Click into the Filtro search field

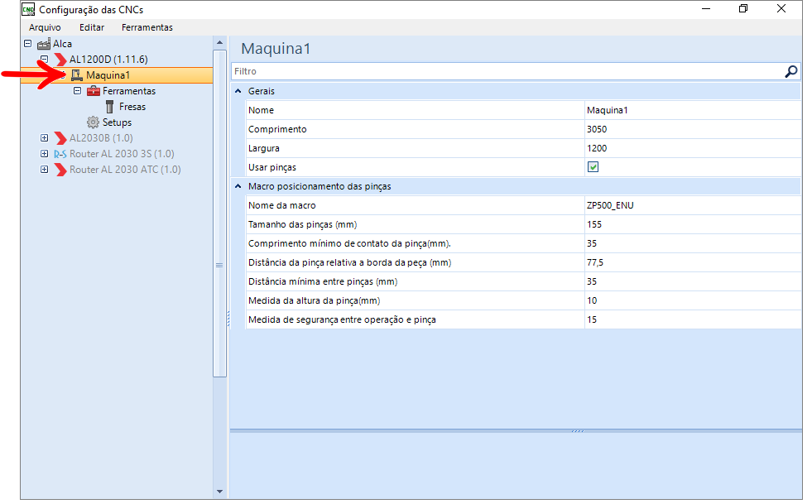(x=507, y=71)
